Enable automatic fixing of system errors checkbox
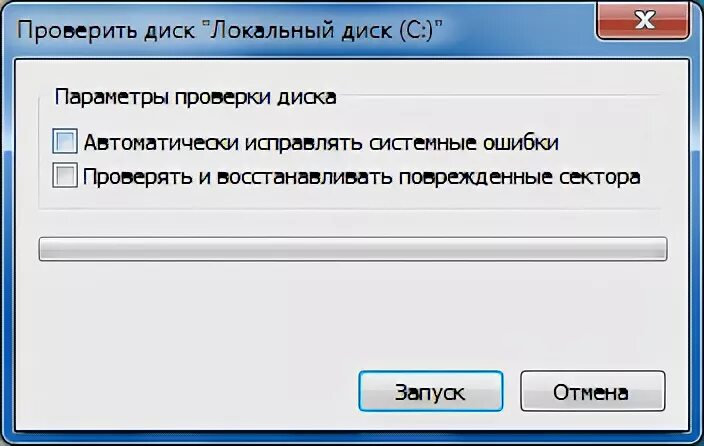 point(65,141)
